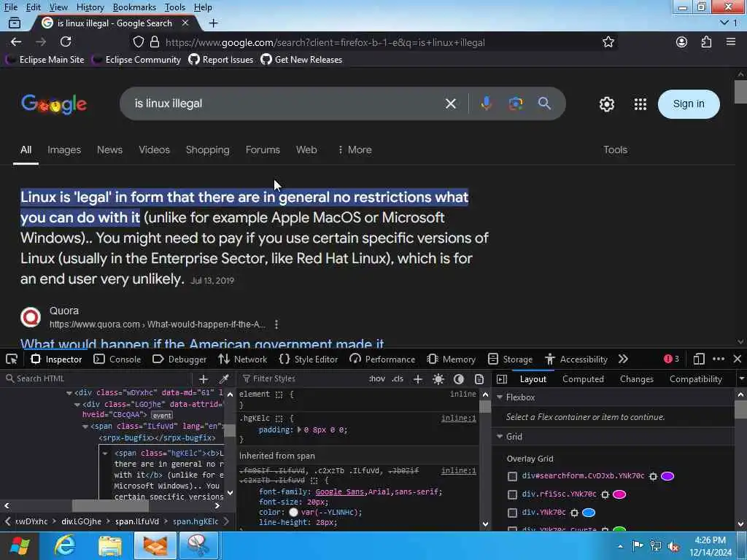747x560 pixels.
Task: Collapse the div class LGOjhe node
Action: point(77,405)
